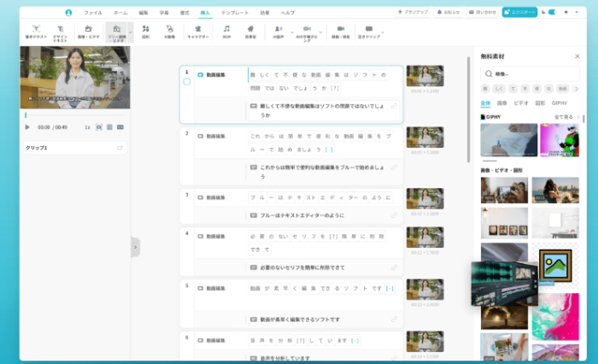
Task: Select the 図形 shapes tool
Action: [x=146, y=32]
